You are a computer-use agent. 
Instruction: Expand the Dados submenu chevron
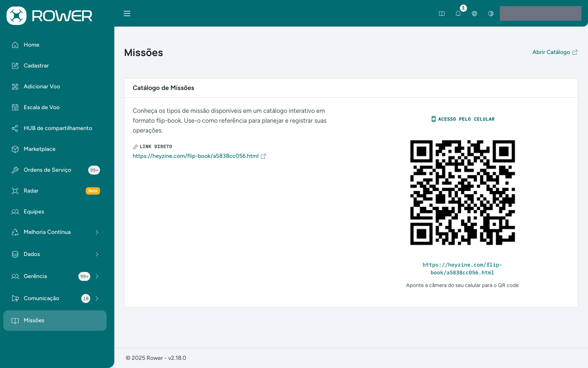coord(97,254)
